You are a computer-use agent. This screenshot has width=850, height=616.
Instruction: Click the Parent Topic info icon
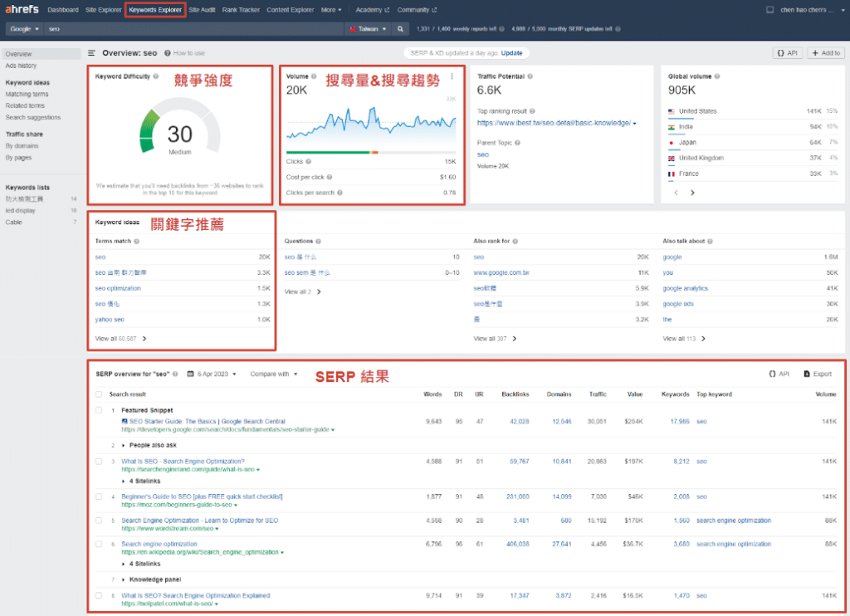pyautogui.click(x=518, y=143)
